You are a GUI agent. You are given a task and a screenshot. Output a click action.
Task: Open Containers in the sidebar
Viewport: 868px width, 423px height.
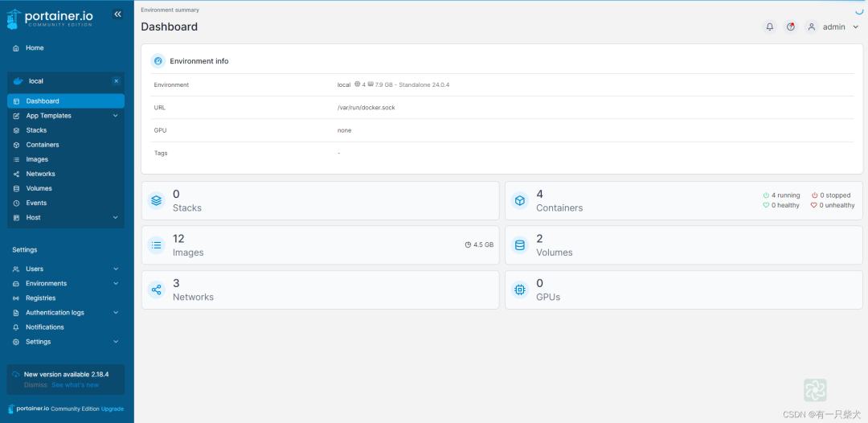pyautogui.click(x=42, y=145)
